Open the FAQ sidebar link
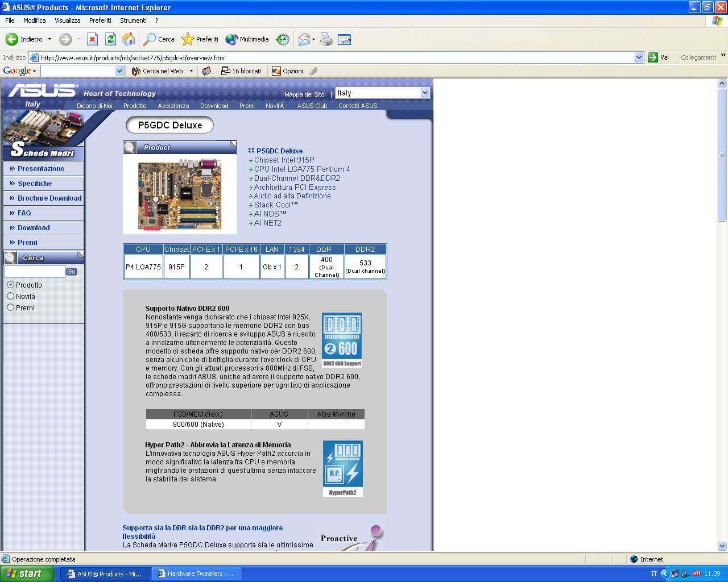The width and height of the screenshot is (728, 582). pos(24,213)
